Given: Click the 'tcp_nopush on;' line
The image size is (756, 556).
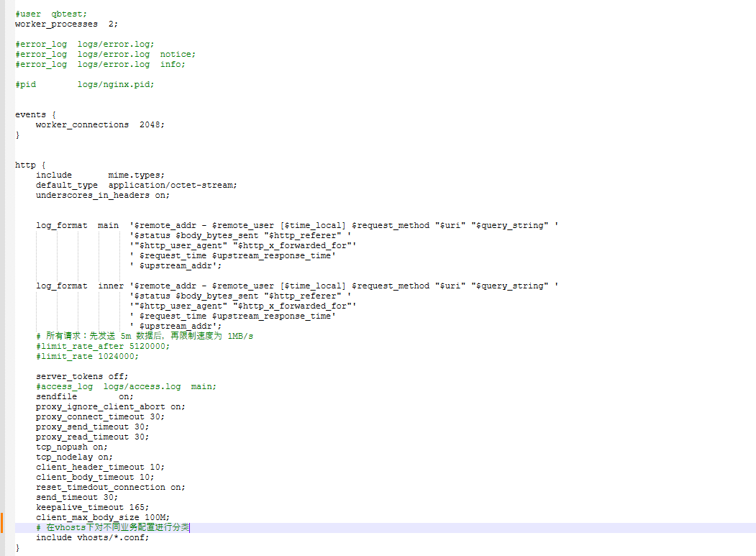Looking at the screenshot, I should pyautogui.click(x=72, y=447).
